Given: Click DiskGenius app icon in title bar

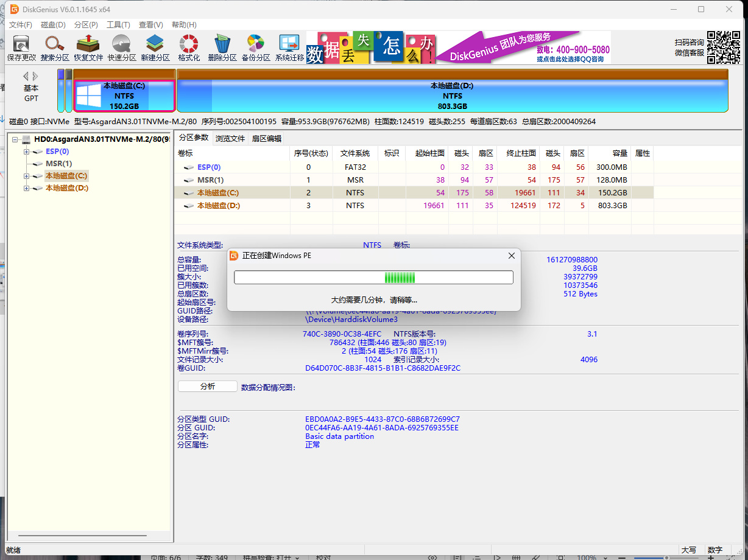Looking at the screenshot, I should click(x=14, y=9).
